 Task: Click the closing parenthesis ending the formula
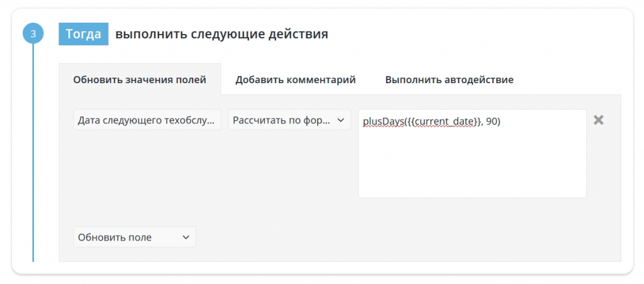tap(499, 122)
